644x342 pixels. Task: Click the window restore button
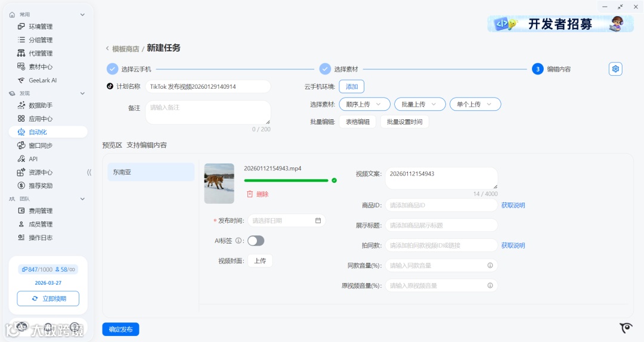click(x=620, y=7)
